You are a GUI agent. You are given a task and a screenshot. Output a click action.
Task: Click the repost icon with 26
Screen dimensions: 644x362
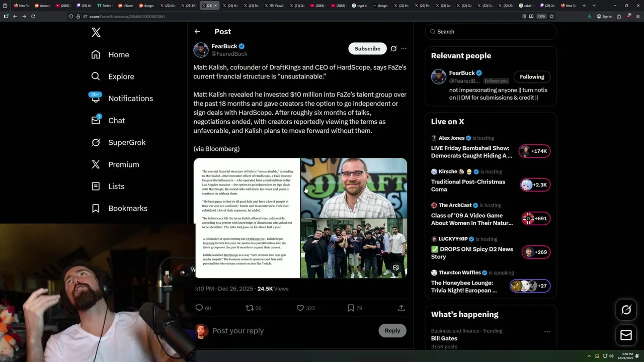pos(250,308)
